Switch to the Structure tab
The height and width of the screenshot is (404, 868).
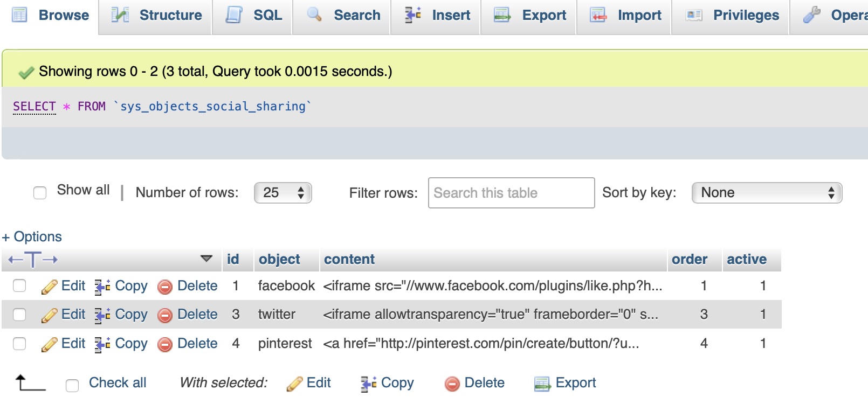(156, 16)
